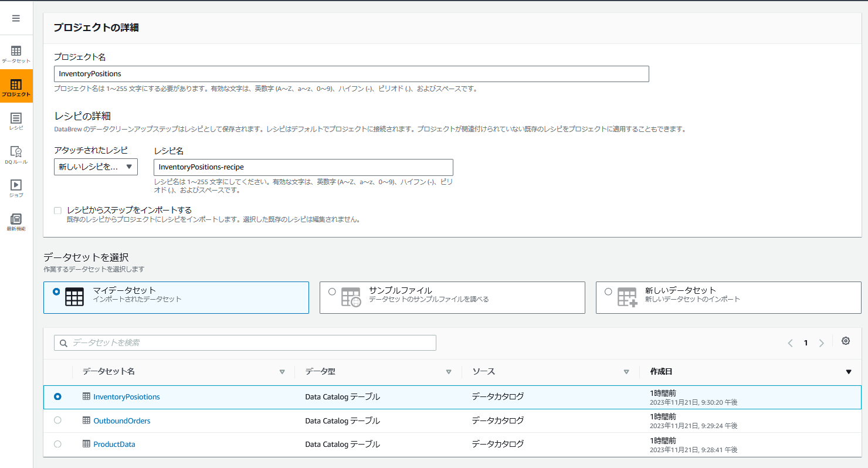868x468 pixels.
Task: Open the ソース column filter dropdown
Action: pyautogui.click(x=626, y=371)
